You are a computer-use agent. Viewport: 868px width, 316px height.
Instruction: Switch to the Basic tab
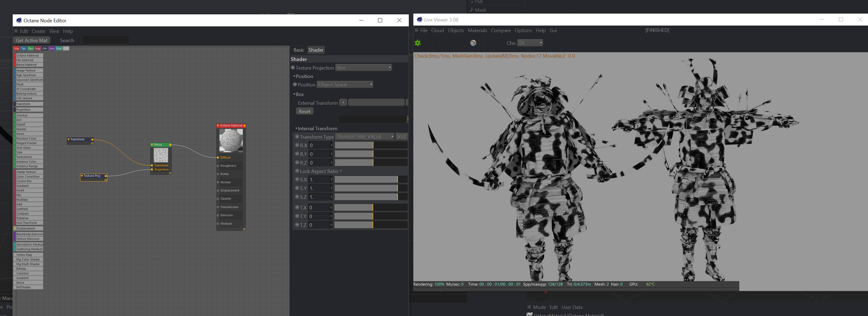point(298,50)
